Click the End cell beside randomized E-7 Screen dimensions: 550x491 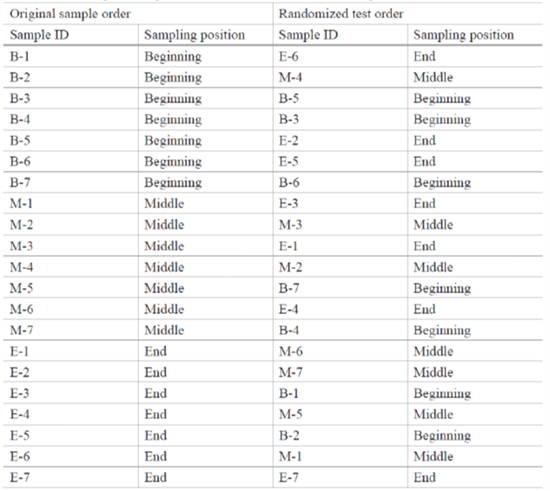pos(475,477)
